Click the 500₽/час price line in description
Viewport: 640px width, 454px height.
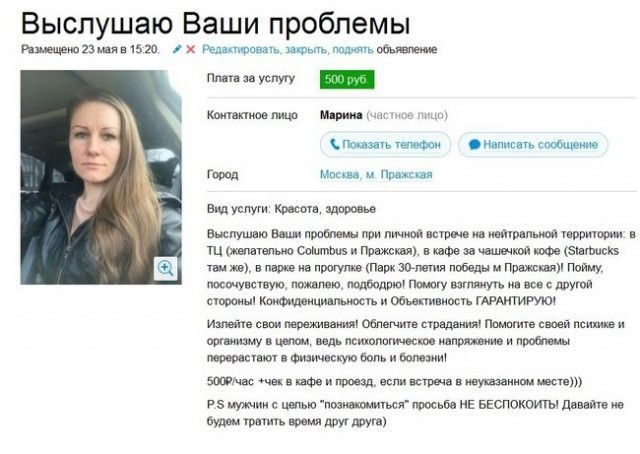coord(394,381)
